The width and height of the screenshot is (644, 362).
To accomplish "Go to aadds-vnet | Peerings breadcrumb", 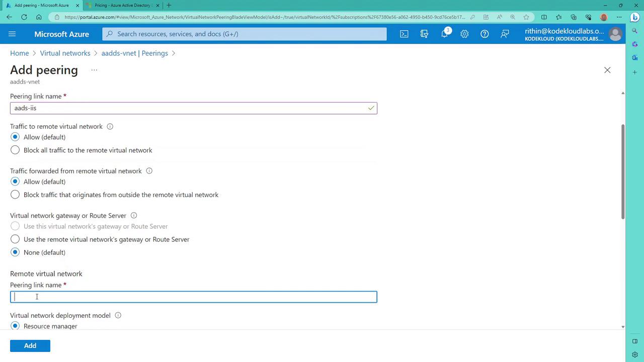I will 135,53.
